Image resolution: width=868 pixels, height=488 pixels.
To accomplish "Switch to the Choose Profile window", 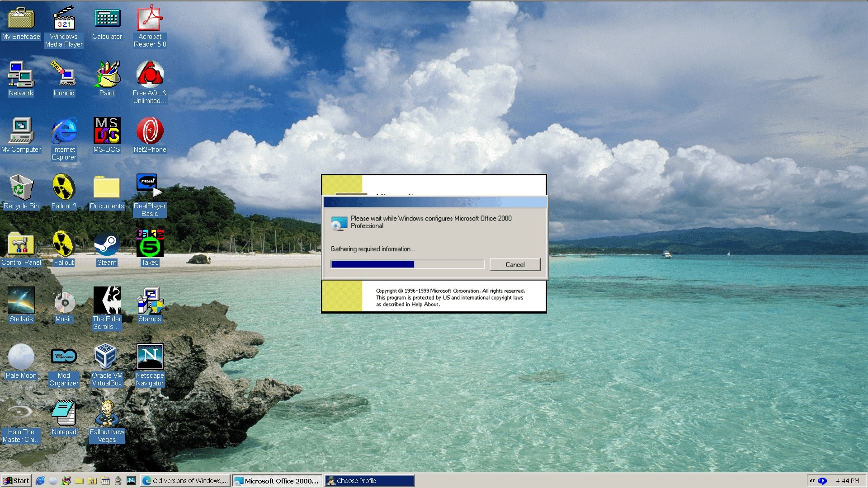I will 369,480.
